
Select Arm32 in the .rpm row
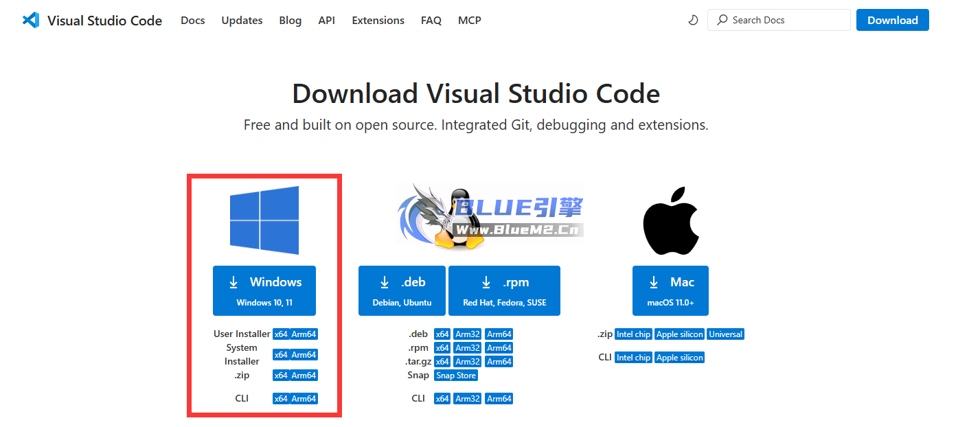pos(468,348)
